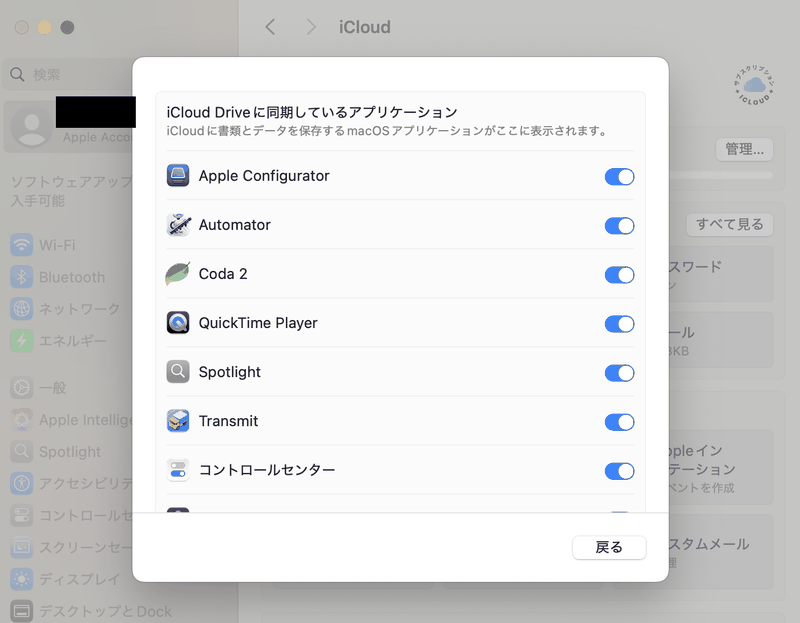Click the Bluetooth icon in sidebar
Viewport: 800px width, 623px height.
point(21,277)
